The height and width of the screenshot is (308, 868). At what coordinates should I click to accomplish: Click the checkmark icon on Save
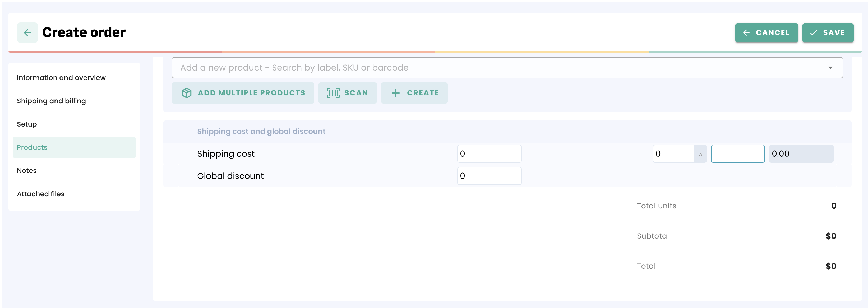[x=813, y=33]
